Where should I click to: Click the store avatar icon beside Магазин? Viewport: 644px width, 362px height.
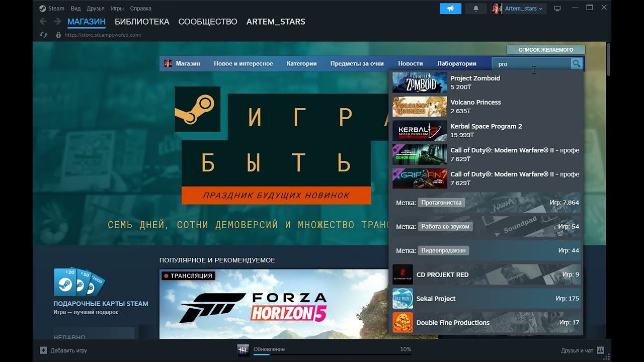click(168, 63)
